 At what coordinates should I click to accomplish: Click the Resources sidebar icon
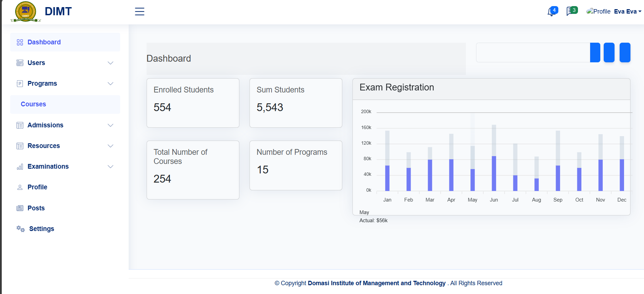click(x=20, y=146)
